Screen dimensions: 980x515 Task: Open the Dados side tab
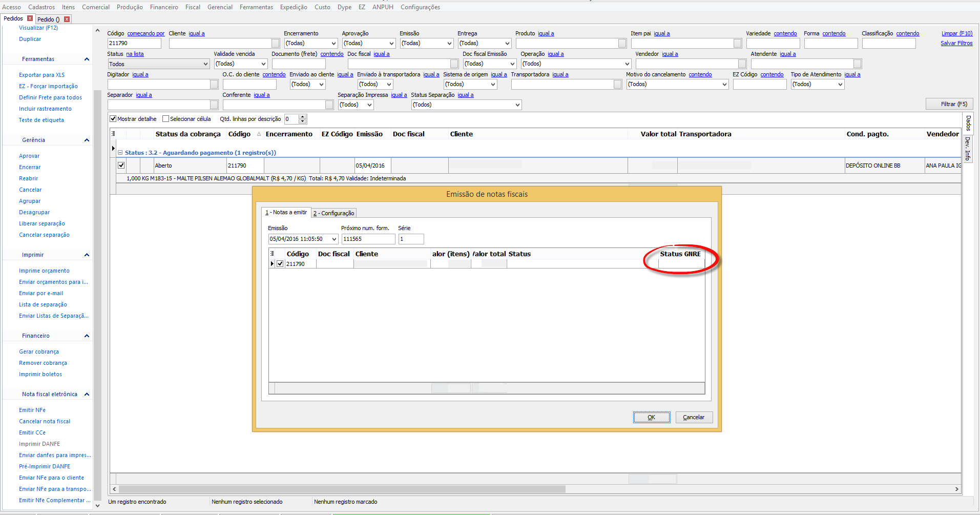coord(968,123)
